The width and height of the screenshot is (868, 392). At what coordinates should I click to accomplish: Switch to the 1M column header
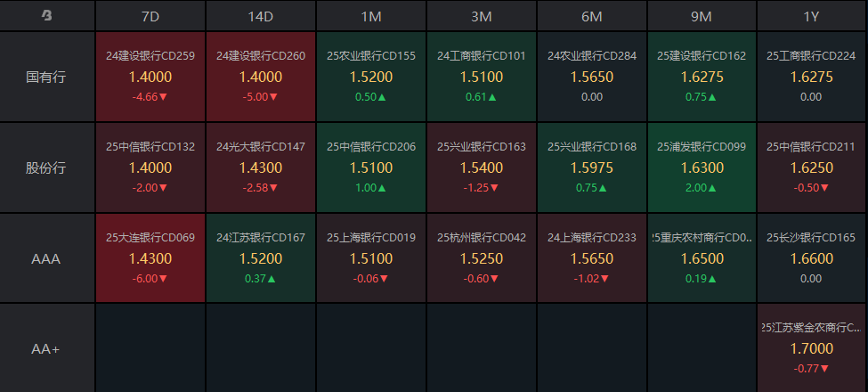coord(371,16)
